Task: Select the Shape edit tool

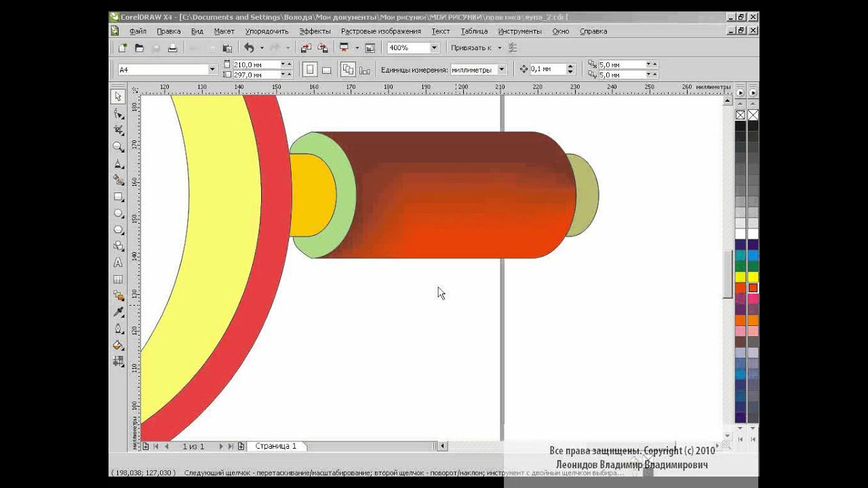Action: click(118, 114)
